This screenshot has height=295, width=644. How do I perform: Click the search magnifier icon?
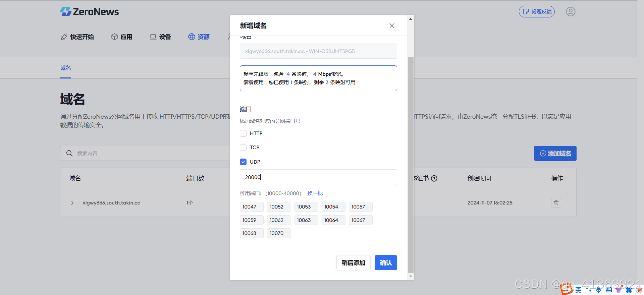coord(69,153)
